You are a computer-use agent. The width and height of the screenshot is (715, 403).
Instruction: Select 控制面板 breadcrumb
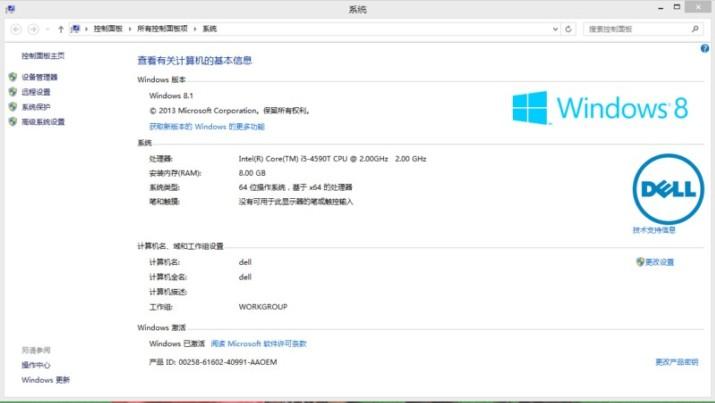click(x=108, y=29)
